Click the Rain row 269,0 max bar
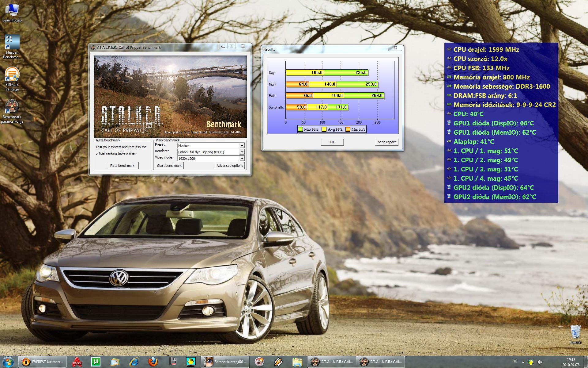 (364, 95)
